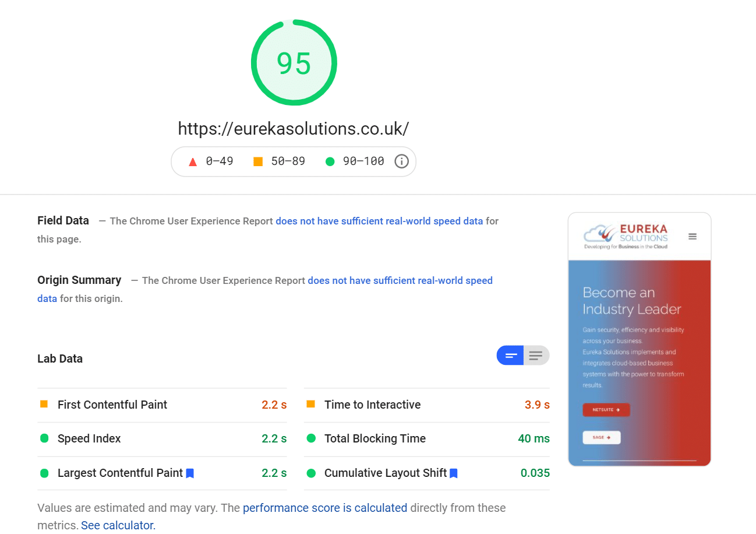The image size is (756, 534).
Task: Open the hamburger menu in the site preview
Action: [692, 236]
